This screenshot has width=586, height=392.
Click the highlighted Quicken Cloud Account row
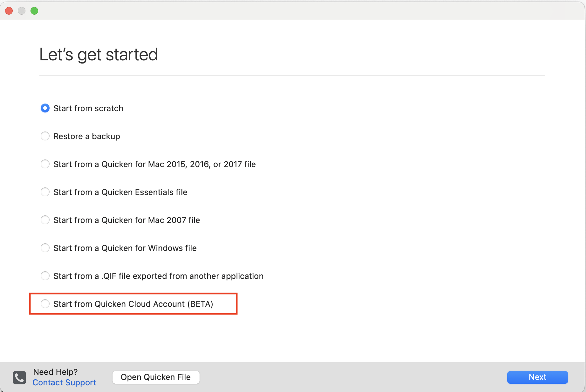[133, 304]
